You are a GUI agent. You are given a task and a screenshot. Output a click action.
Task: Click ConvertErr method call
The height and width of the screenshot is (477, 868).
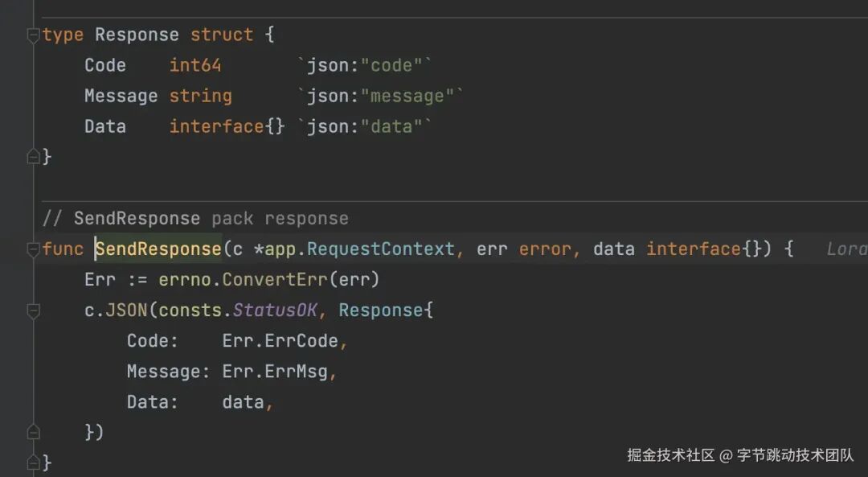click(275, 280)
